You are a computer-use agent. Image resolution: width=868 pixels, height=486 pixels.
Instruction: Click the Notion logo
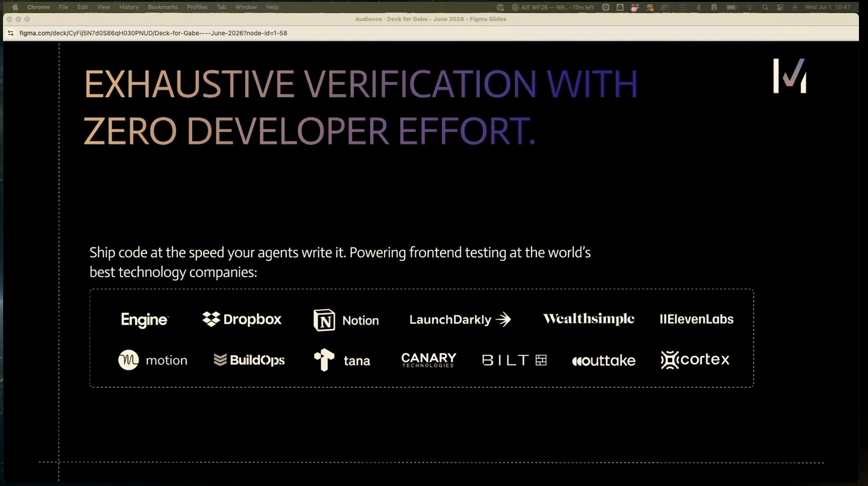coord(346,320)
